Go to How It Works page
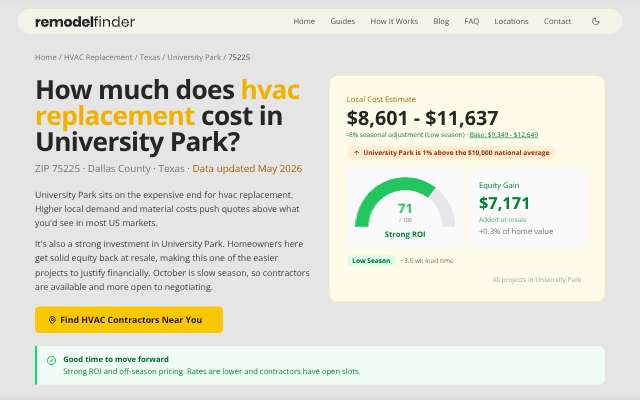Screen dimensions: 640x400 coord(394,21)
